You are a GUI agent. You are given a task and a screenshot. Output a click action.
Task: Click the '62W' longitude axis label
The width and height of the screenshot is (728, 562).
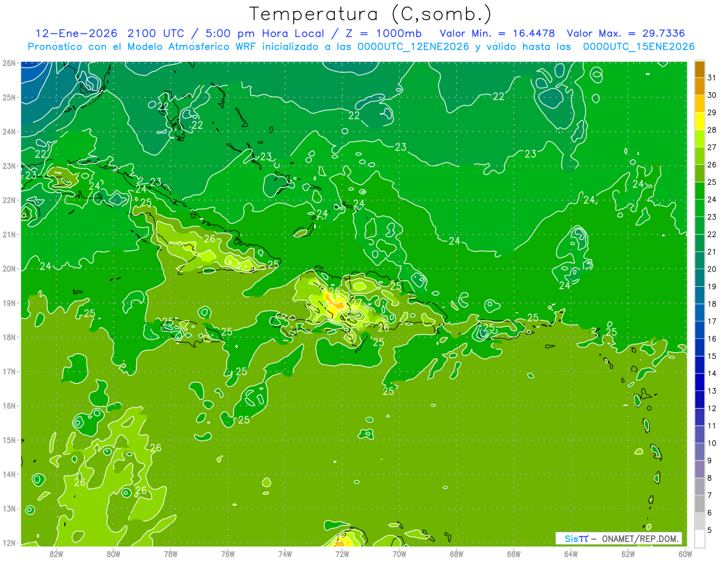coord(628,554)
